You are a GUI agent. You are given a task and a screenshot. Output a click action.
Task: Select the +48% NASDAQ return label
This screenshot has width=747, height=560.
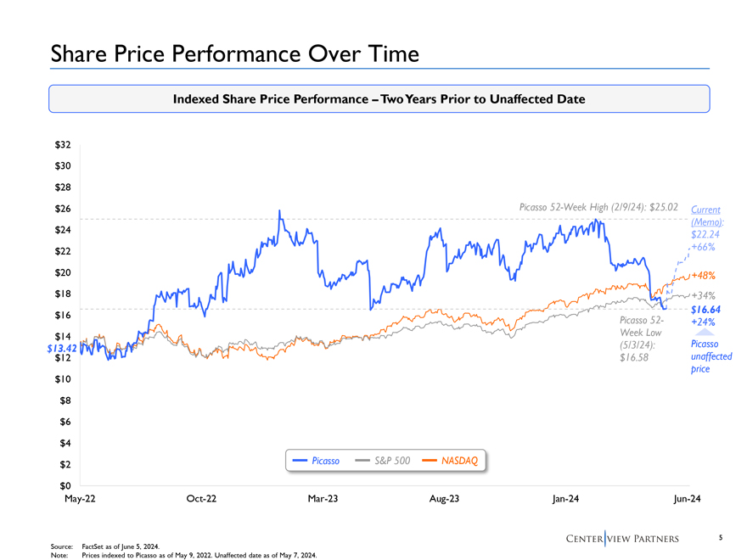click(704, 275)
